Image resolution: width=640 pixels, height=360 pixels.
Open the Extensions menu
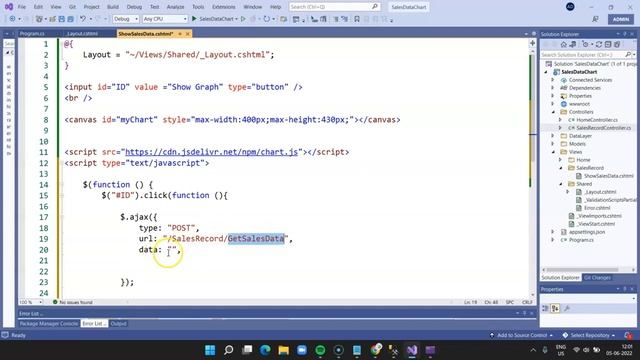[x=224, y=7]
